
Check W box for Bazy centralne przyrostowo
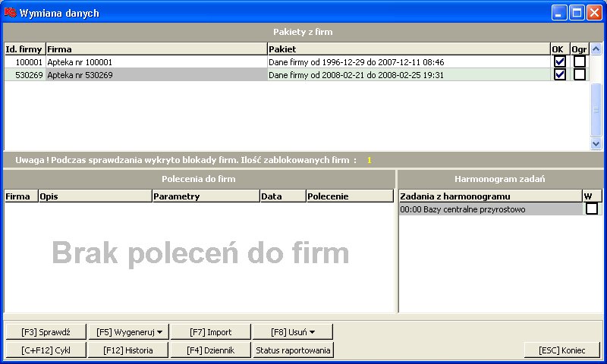[x=591, y=209]
